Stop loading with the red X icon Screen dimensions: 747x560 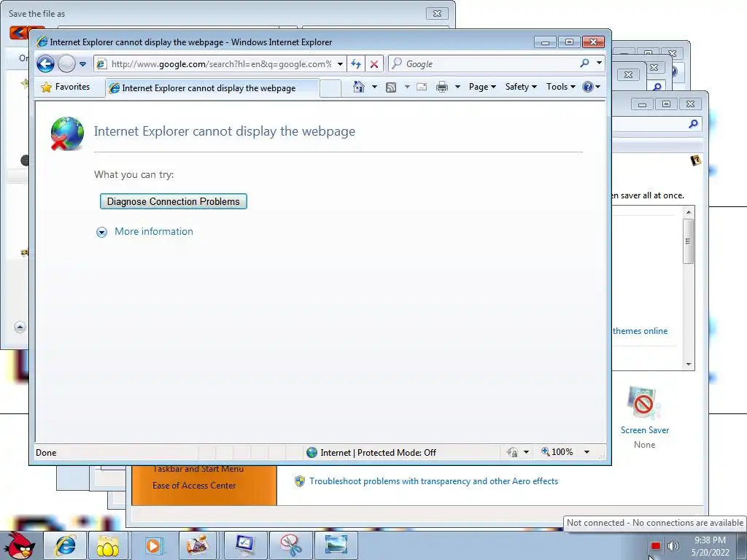click(374, 64)
